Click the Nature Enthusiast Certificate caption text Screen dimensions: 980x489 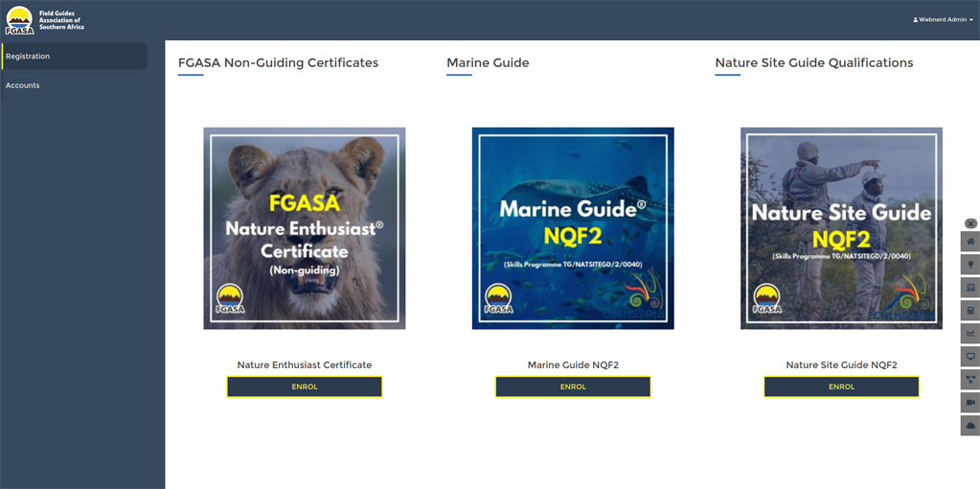click(305, 364)
